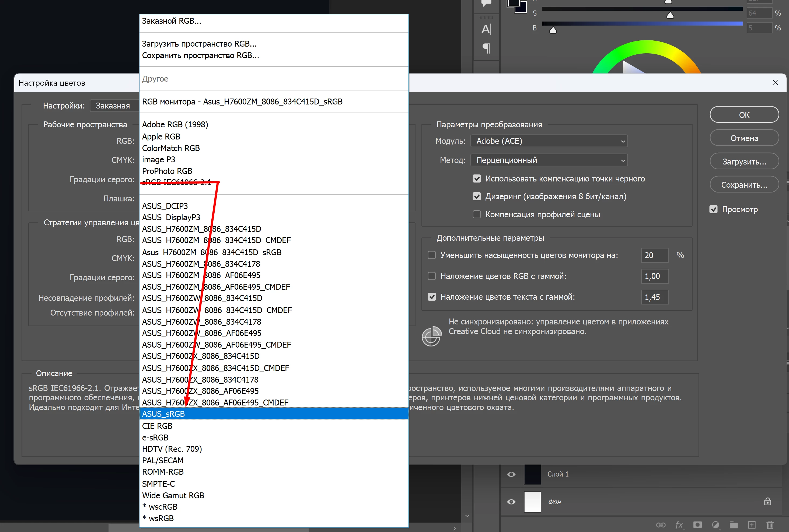Select image P3 profile
The height and width of the screenshot is (532, 789).
[x=274, y=159]
